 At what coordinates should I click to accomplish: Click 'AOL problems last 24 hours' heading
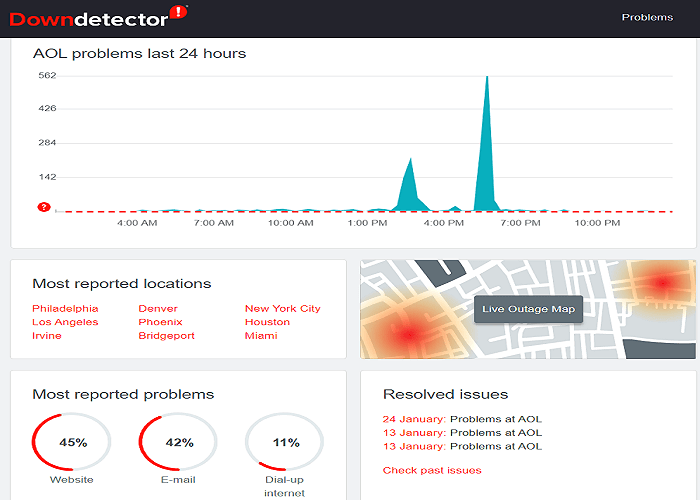[139, 54]
